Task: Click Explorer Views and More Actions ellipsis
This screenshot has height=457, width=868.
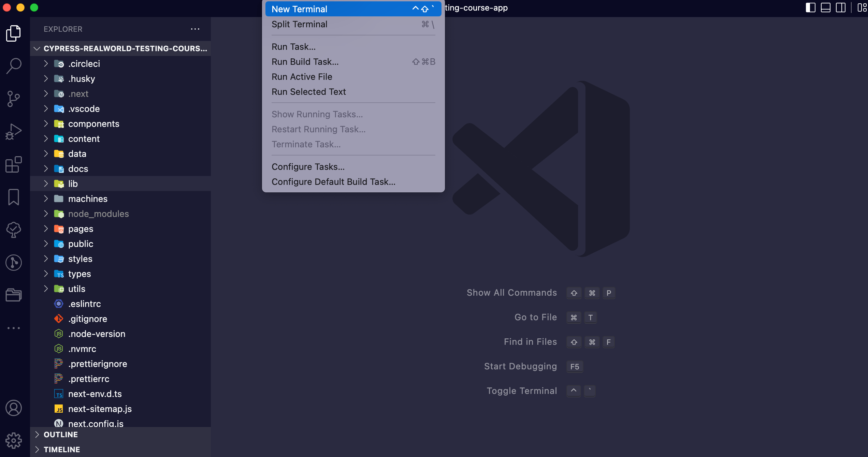Action: [195, 29]
